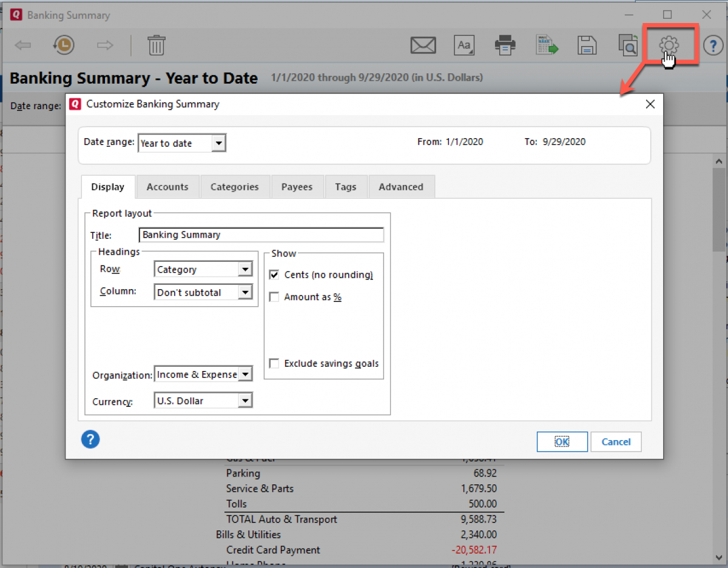The height and width of the screenshot is (568, 728).
Task: Go to the Advanced tab
Action: (x=401, y=187)
